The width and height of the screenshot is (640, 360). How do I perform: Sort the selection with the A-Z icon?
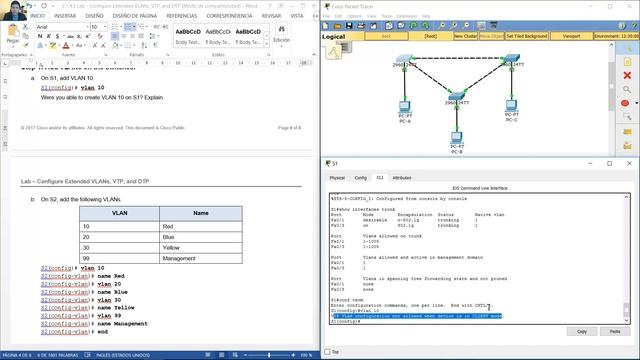(x=144, y=45)
